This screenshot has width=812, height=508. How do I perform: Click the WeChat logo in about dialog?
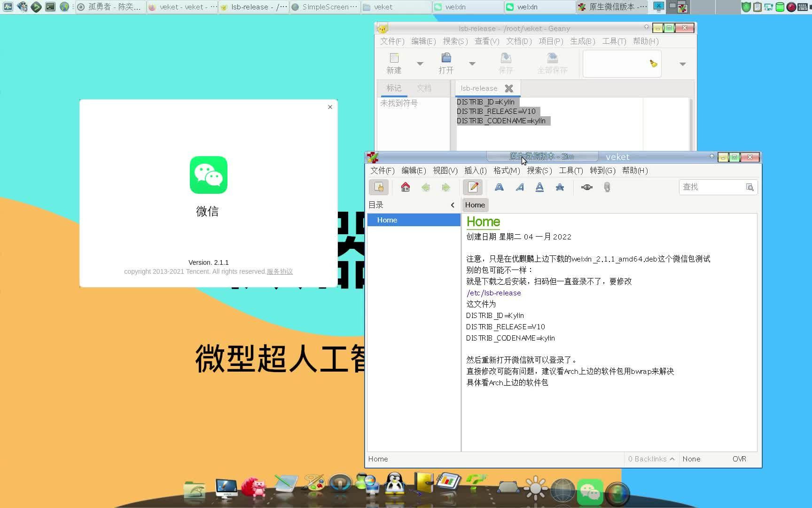pos(209,175)
